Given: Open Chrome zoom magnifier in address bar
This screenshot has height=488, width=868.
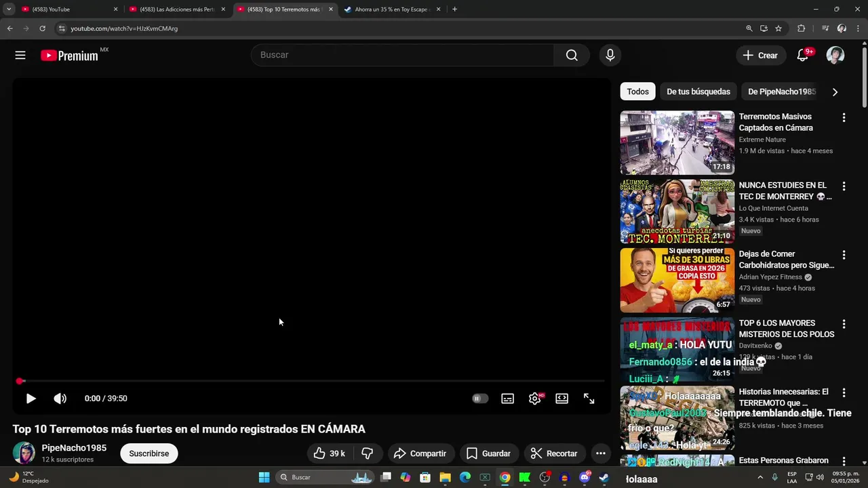Looking at the screenshot, I should tap(749, 28).
